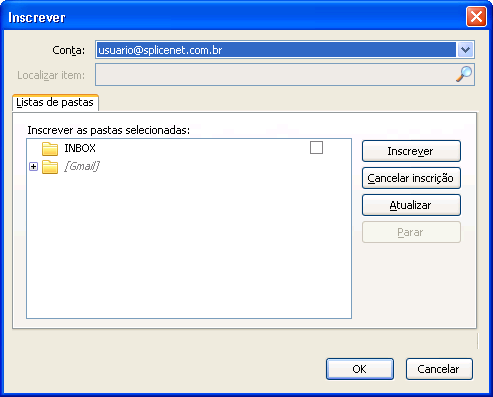
Task: Confirm with the OK button
Action: click(360, 369)
